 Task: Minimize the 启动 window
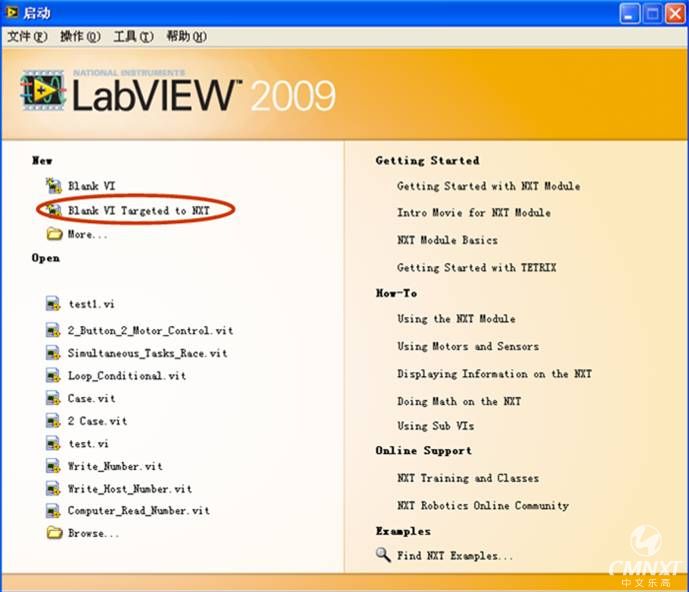630,14
